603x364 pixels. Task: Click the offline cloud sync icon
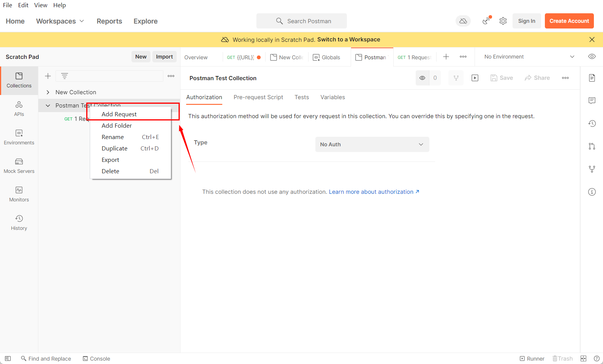pos(463,21)
